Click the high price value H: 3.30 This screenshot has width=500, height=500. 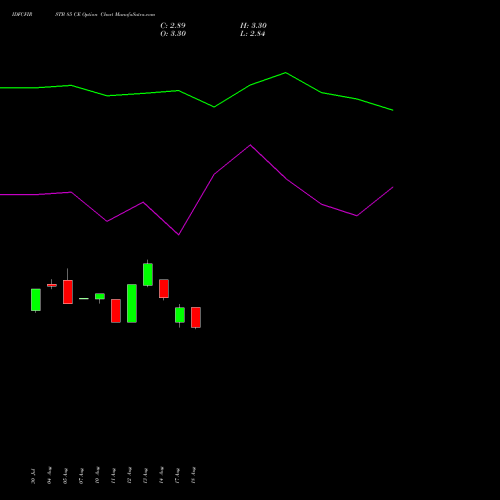[x=253, y=26]
